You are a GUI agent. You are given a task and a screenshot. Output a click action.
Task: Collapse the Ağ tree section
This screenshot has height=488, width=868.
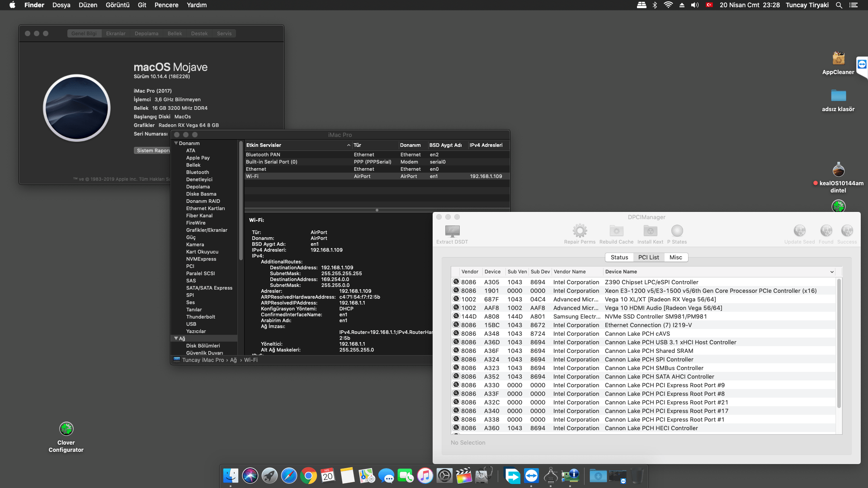coord(176,338)
